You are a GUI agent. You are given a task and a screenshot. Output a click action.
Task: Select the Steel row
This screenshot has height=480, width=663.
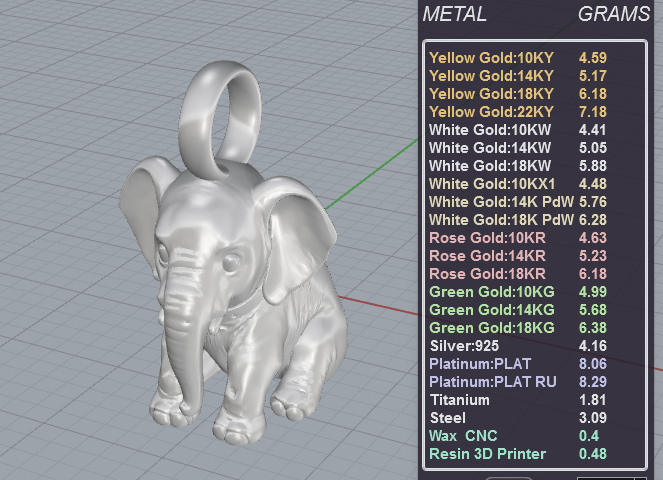pos(518,418)
